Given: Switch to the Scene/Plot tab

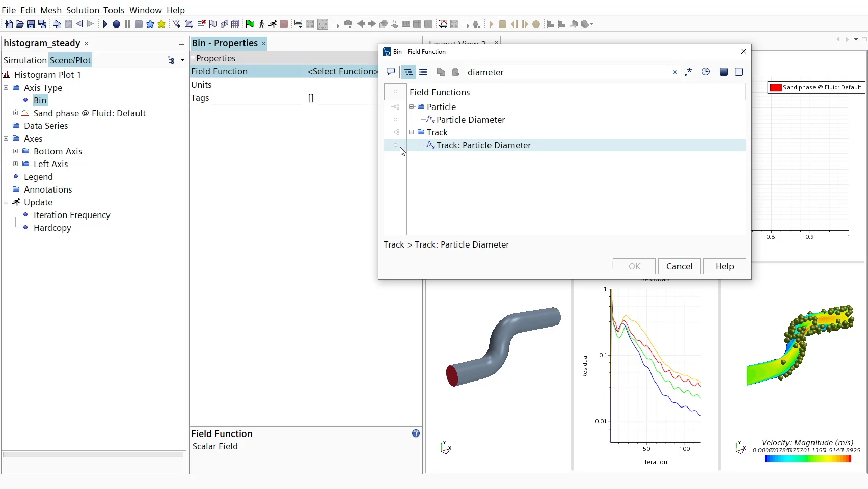Looking at the screenshot, I should pyautogui.click(x=71, y=60).
